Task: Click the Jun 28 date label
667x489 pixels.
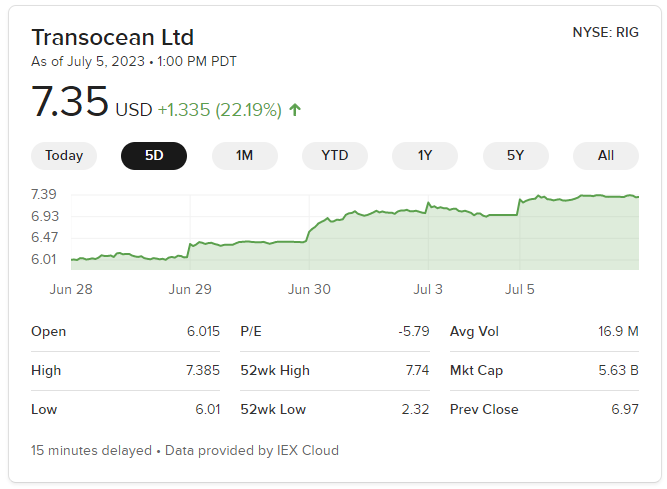Action: [x=71, y=290]
